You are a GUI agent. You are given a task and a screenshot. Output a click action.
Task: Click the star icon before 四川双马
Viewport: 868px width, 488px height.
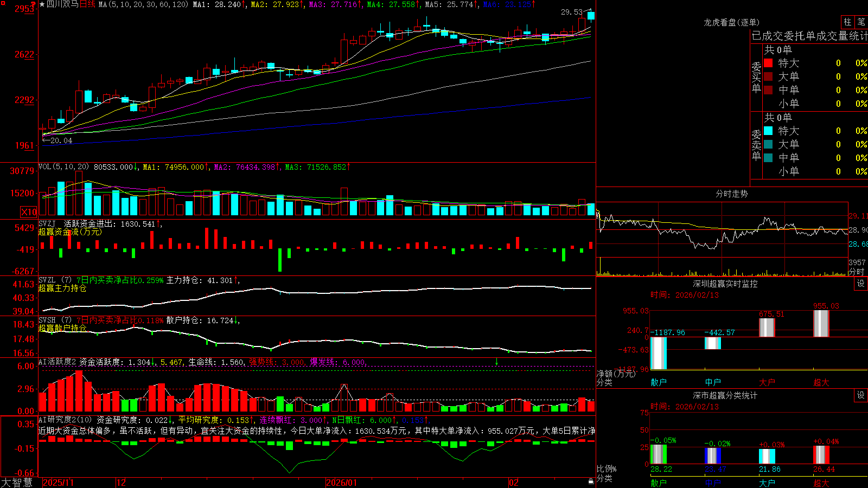tap(42, 4)
